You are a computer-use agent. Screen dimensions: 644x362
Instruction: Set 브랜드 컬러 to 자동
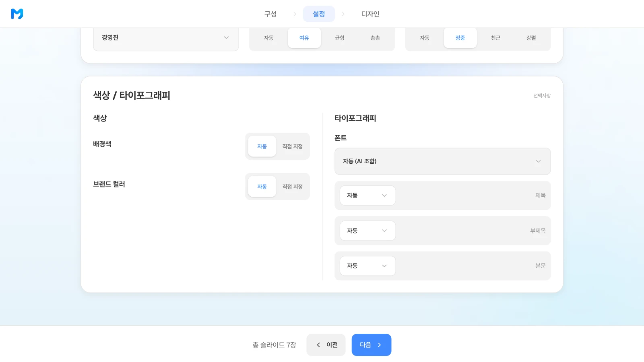point(262,187)
